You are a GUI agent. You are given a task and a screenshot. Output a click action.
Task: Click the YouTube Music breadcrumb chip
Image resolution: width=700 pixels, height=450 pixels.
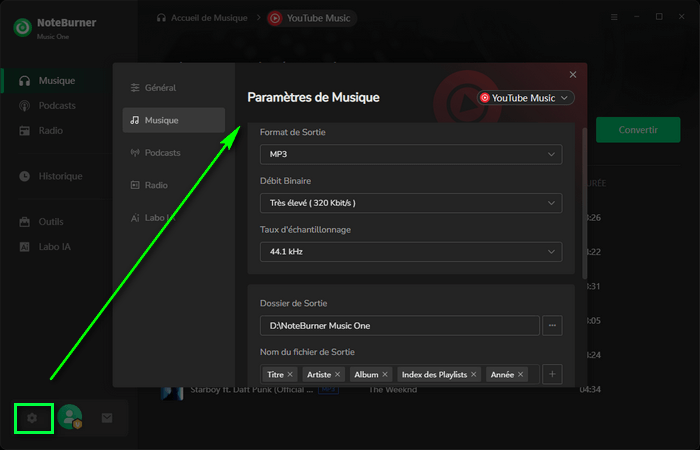tap(311, 18)
